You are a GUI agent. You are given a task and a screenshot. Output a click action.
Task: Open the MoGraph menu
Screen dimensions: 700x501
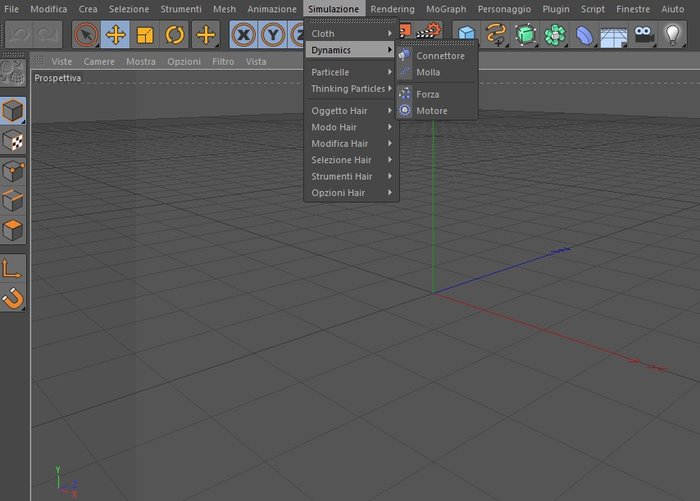(x=446, y=9)
